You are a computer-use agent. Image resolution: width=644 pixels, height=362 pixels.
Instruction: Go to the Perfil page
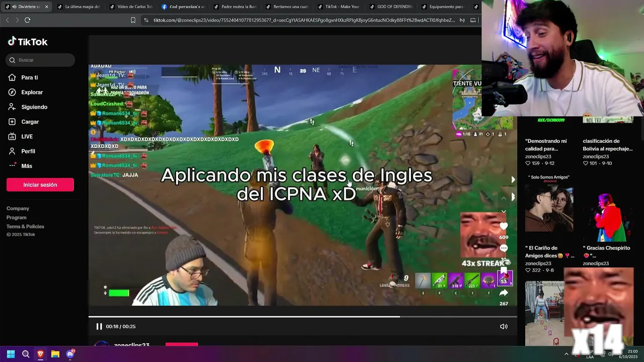(22, 151)
